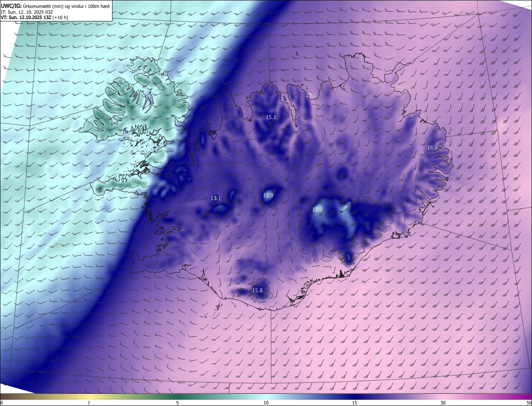532x406 pixels.
Task: Click the 13.1 value label
Action: point(216,198)
